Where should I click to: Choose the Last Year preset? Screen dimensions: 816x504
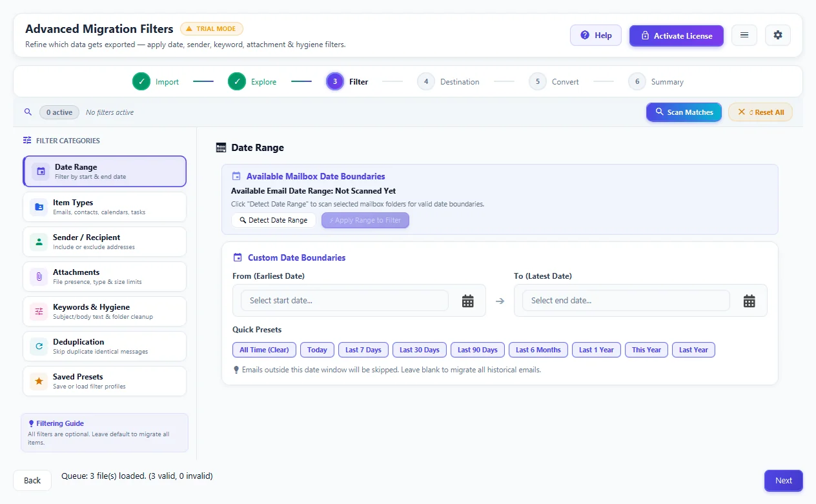(x=693, y=350)
